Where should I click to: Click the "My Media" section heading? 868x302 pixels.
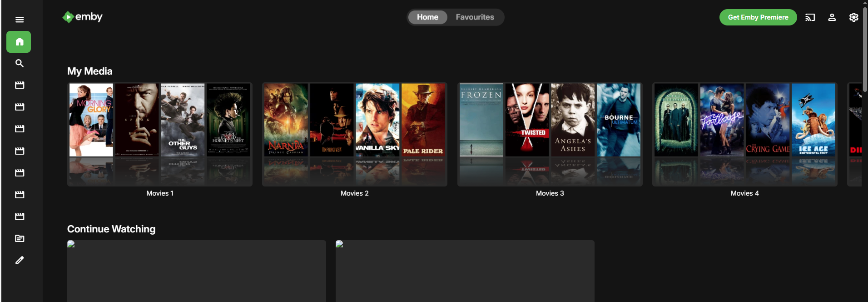[90, 71]
